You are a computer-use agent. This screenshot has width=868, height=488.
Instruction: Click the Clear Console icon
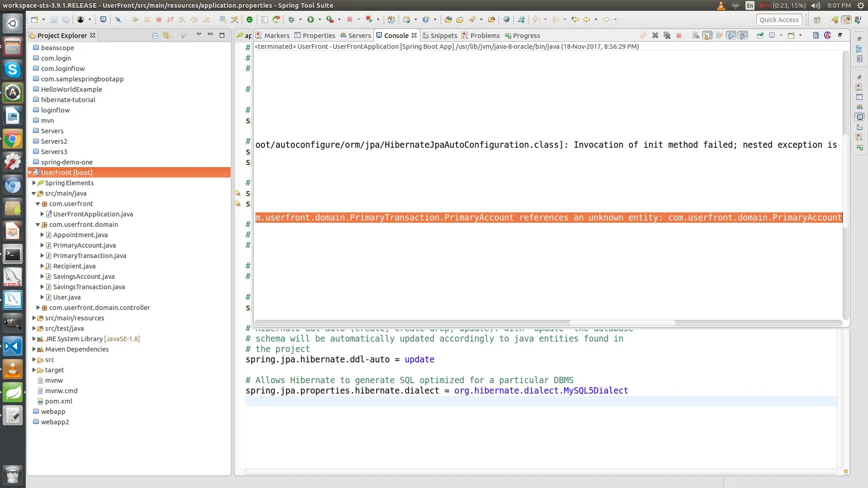[696, 35]
